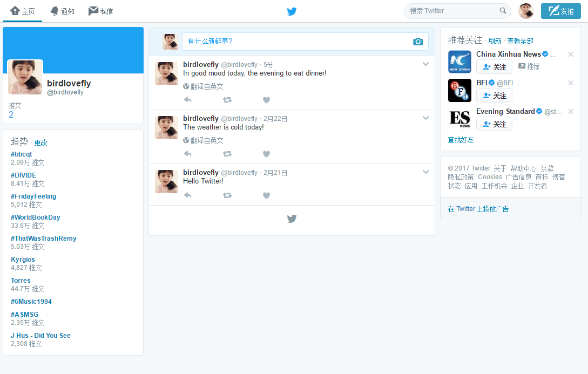Open 隐私政策 privacy policy footer link
This screenshot has height=374, width=588.
coord(461,177)
